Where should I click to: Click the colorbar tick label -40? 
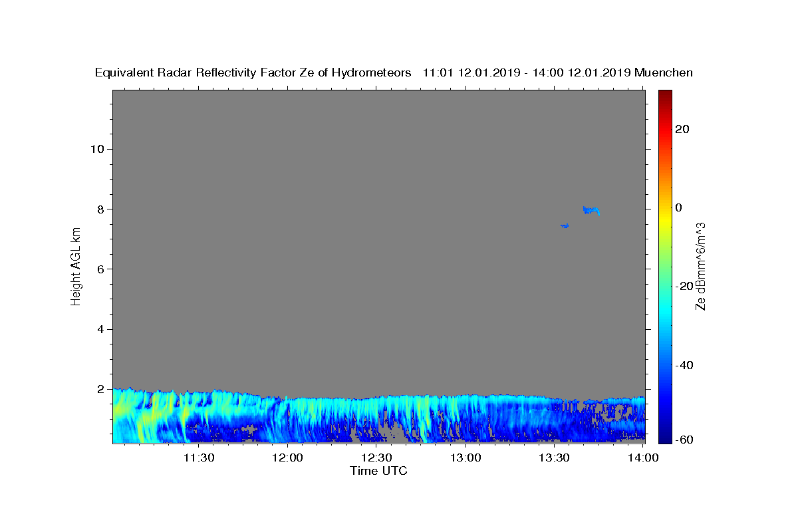pos(686,364)
